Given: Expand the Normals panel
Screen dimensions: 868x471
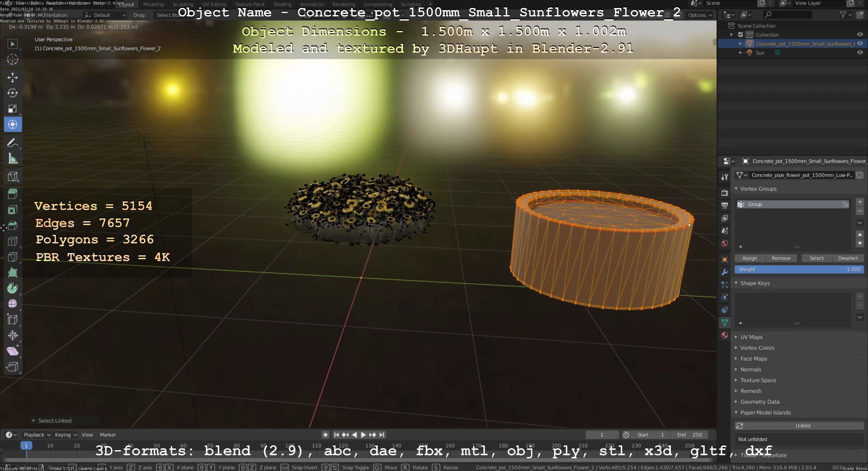Looking at the screenshot, I should pos(736,369).
